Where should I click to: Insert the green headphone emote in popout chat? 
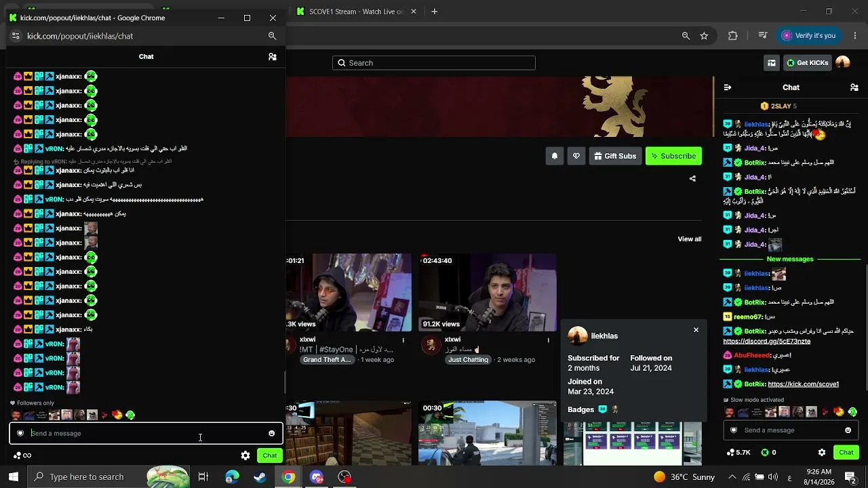[x=130, y=415]
